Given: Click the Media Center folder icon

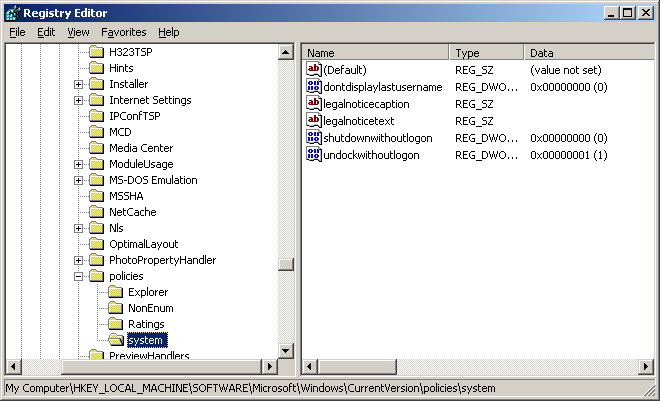Looking at the screenshot, I should pos(97,148).
